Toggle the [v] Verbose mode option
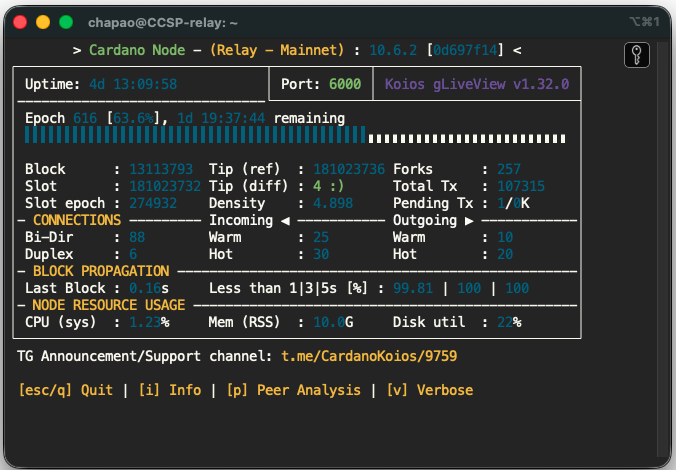The image size is (676, 470). tap(429, 390)
